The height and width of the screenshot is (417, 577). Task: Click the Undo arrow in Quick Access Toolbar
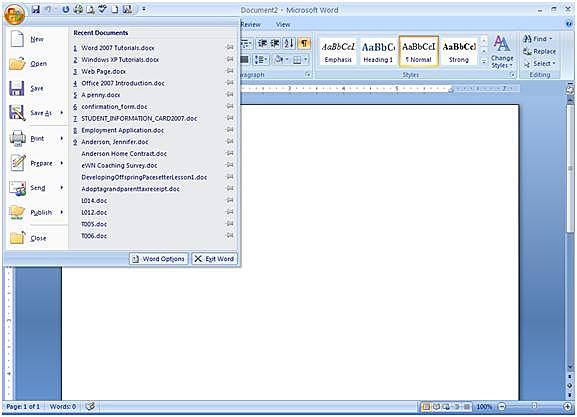[x=48, y=10]
